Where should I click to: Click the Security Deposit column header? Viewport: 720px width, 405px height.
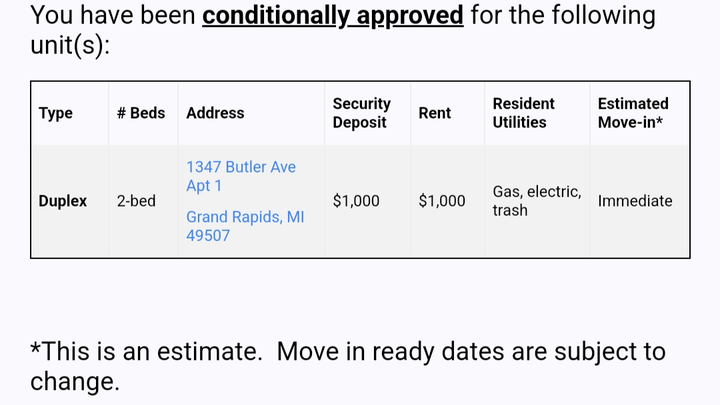[361, 113]
